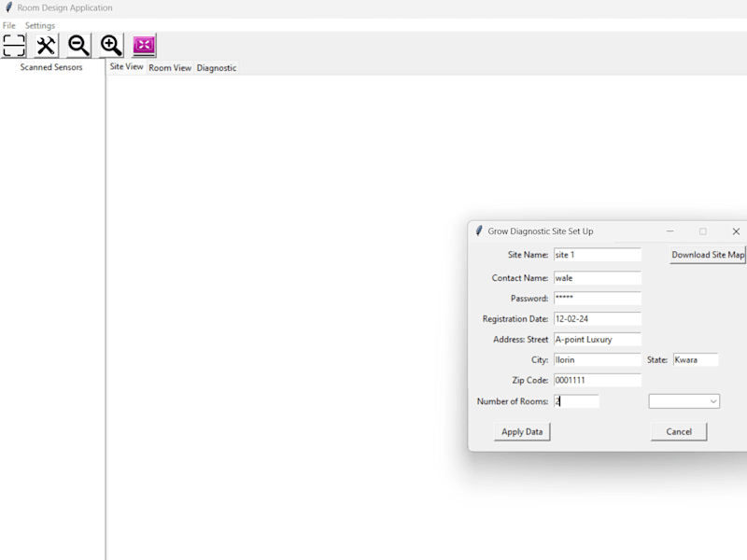Screen dimensions: 747x560
Task: Click the zoom in magnifier icon
Action: [111, 46]
